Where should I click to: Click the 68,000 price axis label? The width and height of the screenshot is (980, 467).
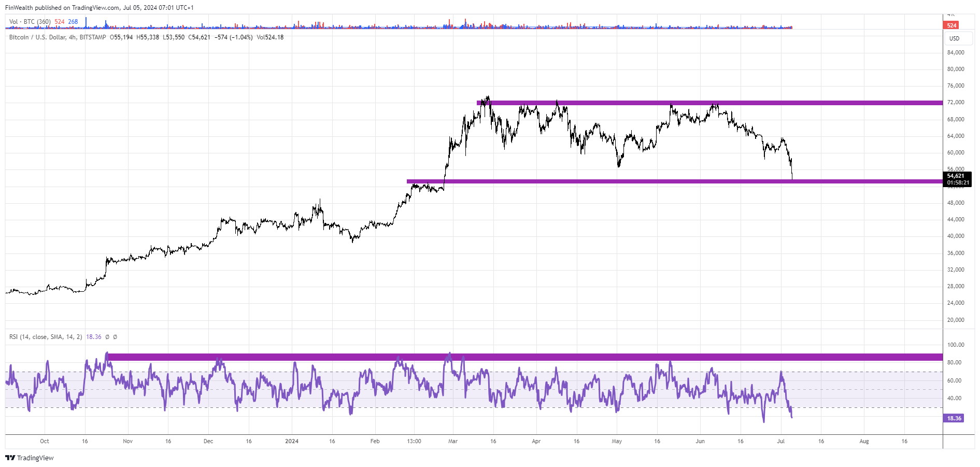coord(956,119)
